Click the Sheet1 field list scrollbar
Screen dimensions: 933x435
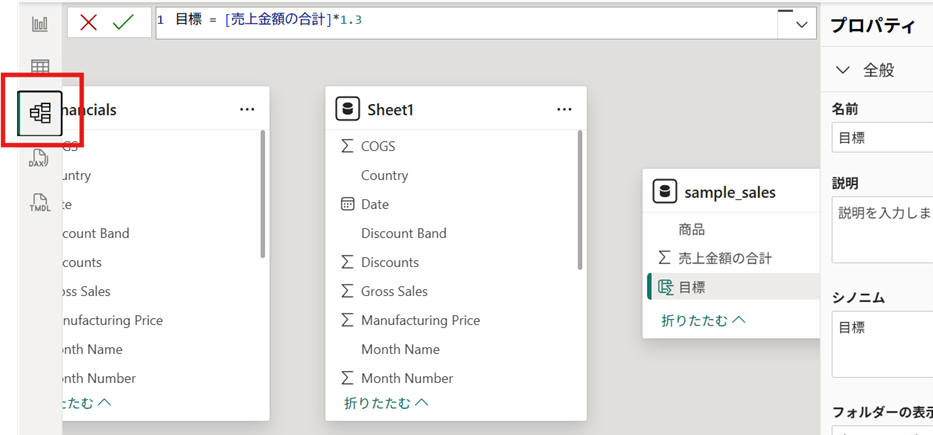580,200
